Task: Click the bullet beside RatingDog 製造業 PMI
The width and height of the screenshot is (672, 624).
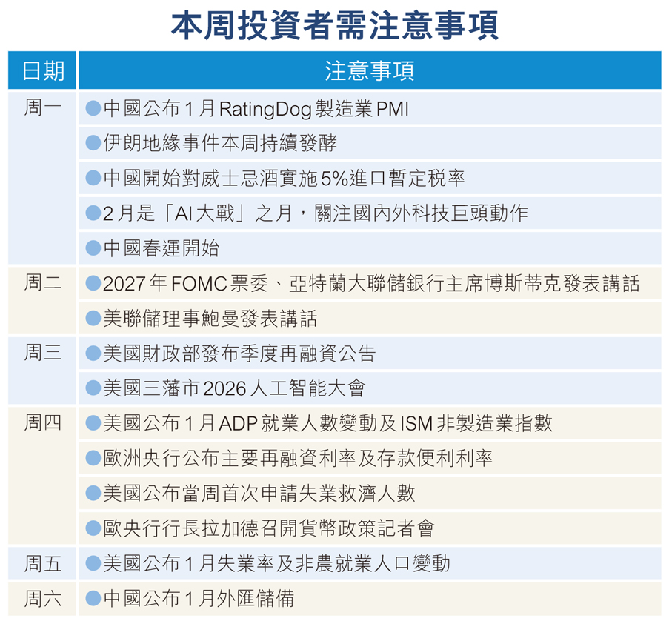Action: pyautogui.click(x=93, y=109)
